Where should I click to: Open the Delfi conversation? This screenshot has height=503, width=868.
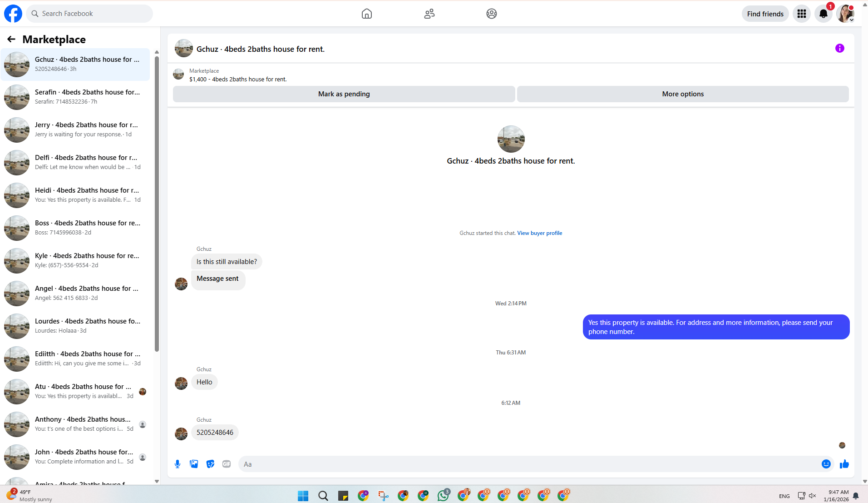tap(75, 163)
